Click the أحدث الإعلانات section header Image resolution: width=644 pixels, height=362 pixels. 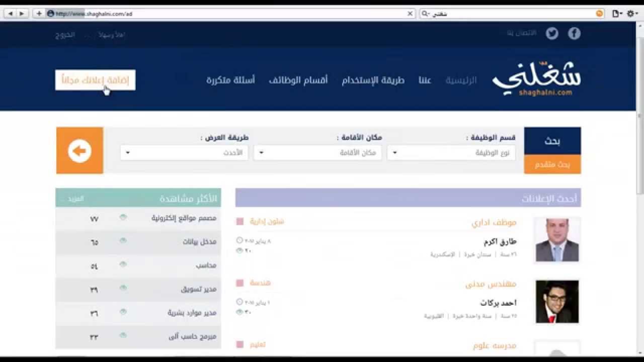[408, 198]
